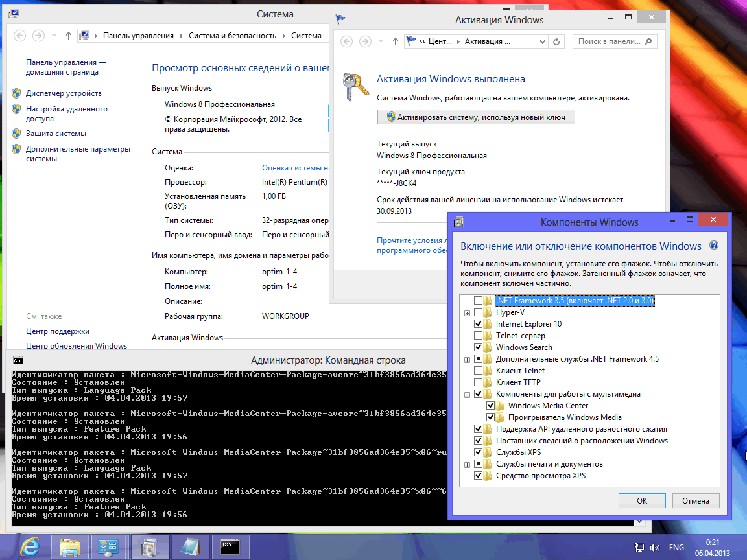The width and height of the screenshot is (747, 560).
Task: Click the Система window title bar icon
Action: (14, 14)
